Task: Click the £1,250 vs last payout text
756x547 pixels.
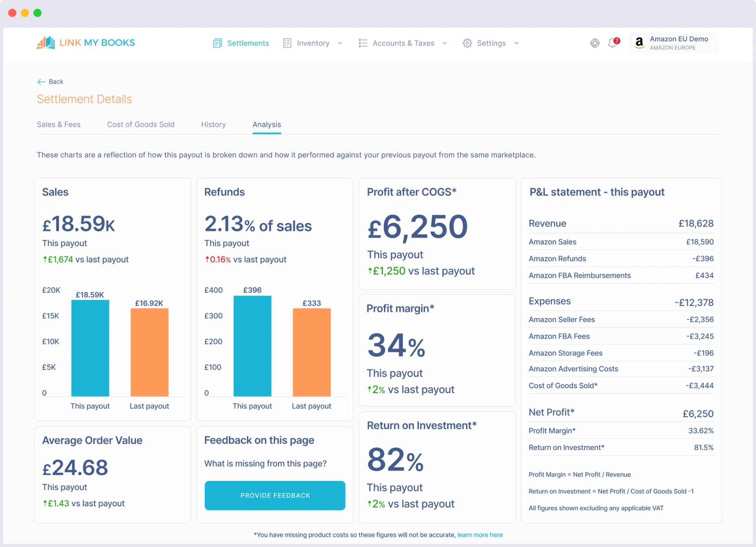Action: 421,271
